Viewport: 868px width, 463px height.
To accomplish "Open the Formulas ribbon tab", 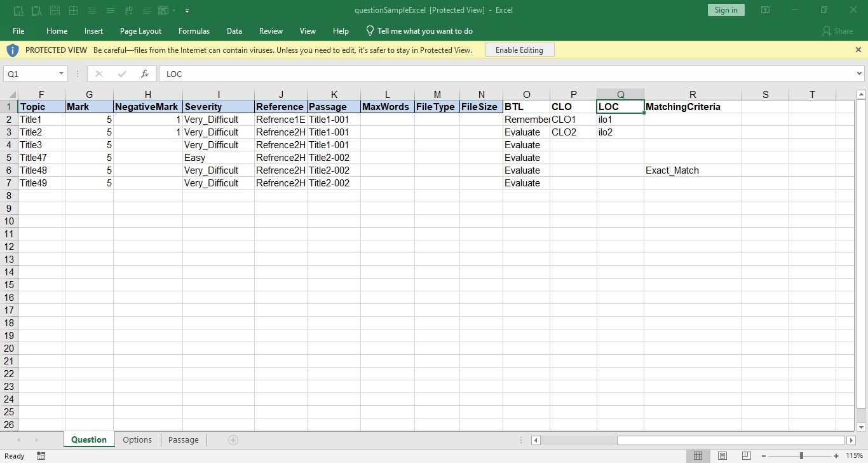I will click(x=194, y=31).
